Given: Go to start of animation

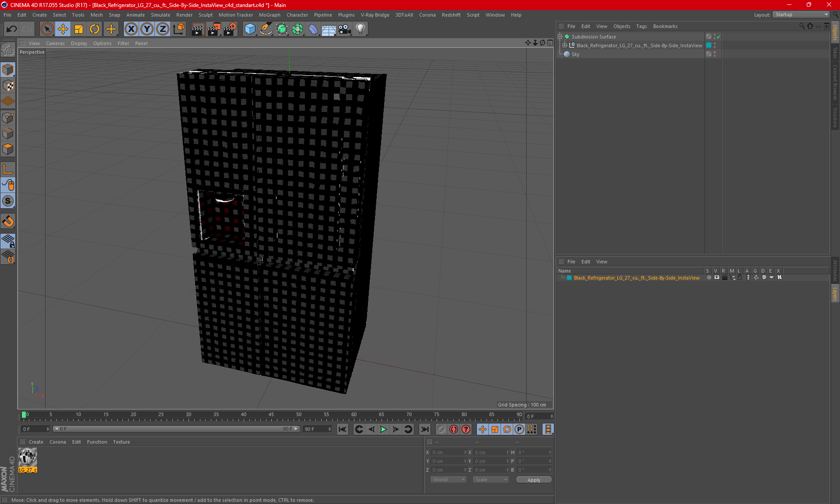Looking at the screenshot, I should coord(343,429).
